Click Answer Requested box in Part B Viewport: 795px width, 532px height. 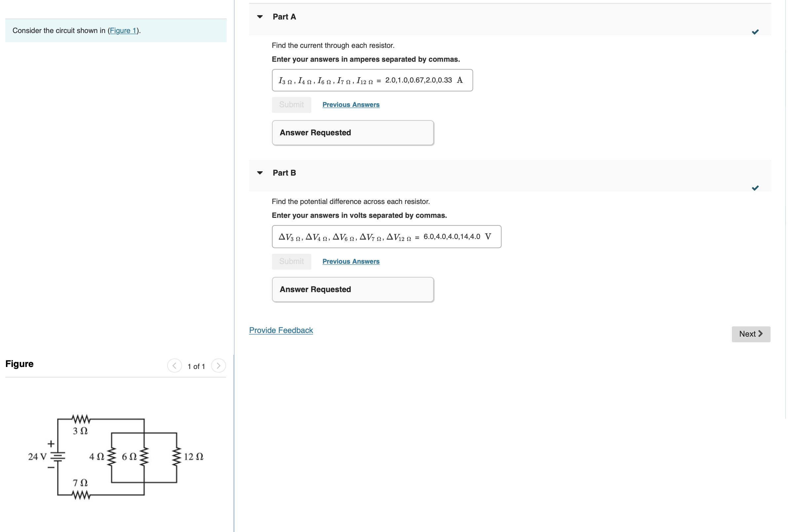pos(353,289)
